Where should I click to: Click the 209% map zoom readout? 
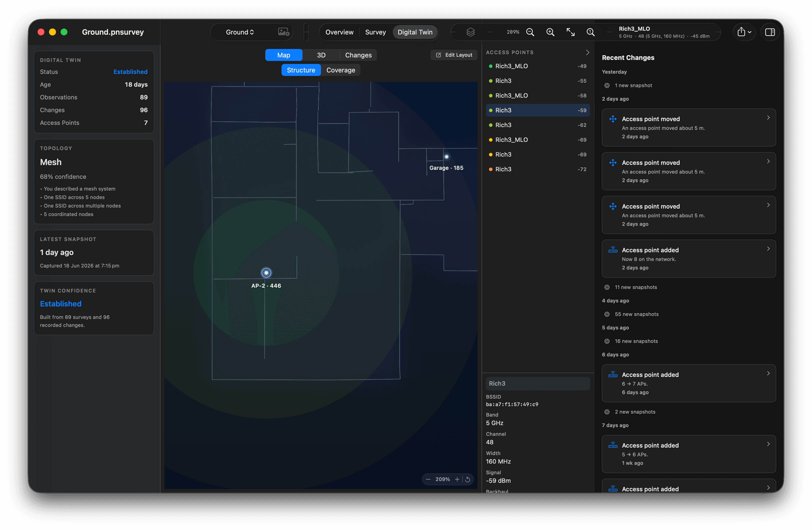pyautogui.click(x=442, y=479)
